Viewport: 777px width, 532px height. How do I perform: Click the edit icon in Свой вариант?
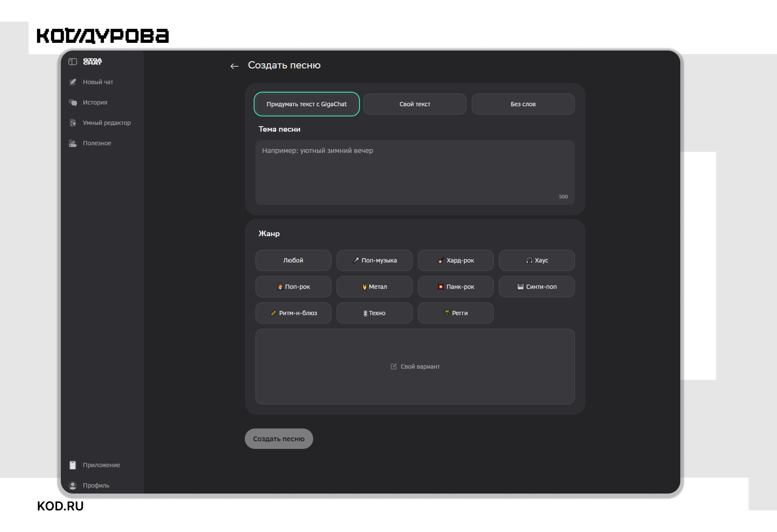coord(394,367)
